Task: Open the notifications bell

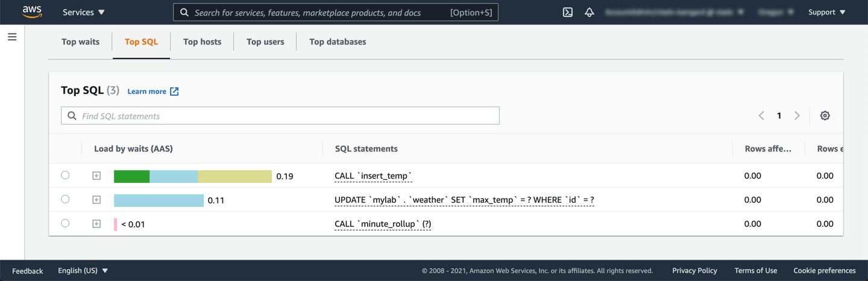Action: click(x=590, y=12)
